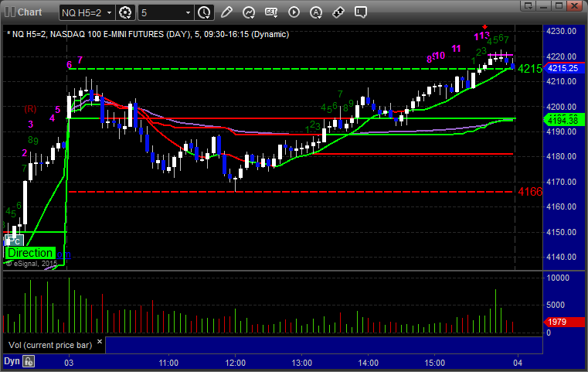Image resolution: width=588 pixels, height=372 pixels.
Task: Click the green 4194.38 price marker
Action: 563,121
